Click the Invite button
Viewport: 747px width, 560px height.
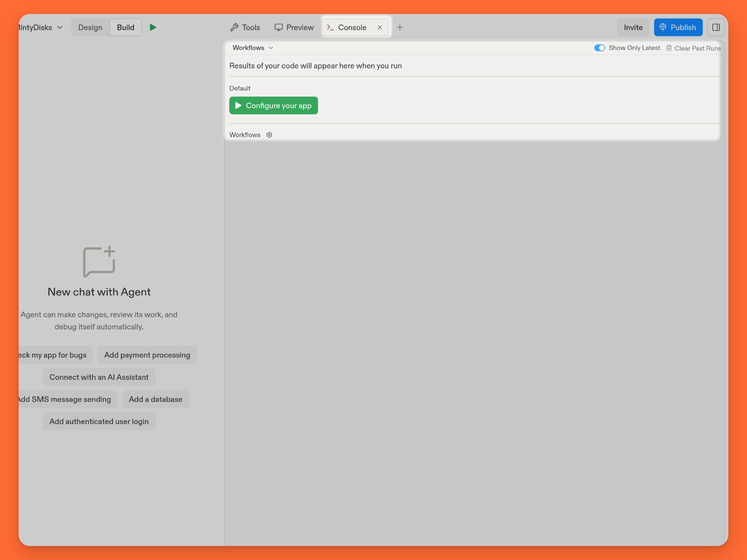633,28
